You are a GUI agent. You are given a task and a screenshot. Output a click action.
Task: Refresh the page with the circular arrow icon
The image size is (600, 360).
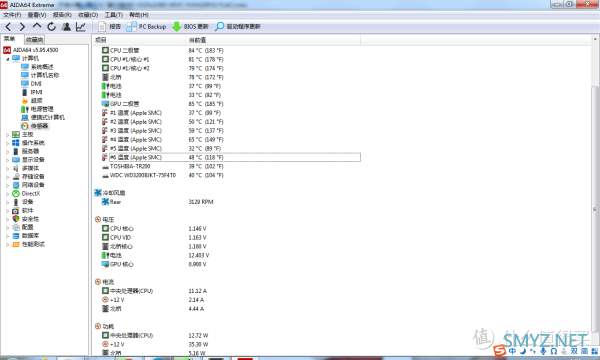point(51,26)
